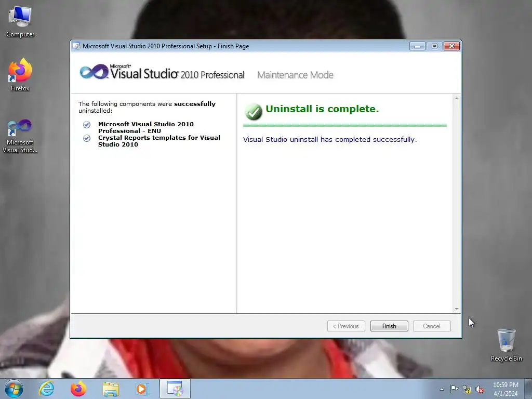This screenshot has height=399, width=532.
Task: Click 'Visual Studio uninstall has completed successfully.' text
Action: [x=330, y=139]
